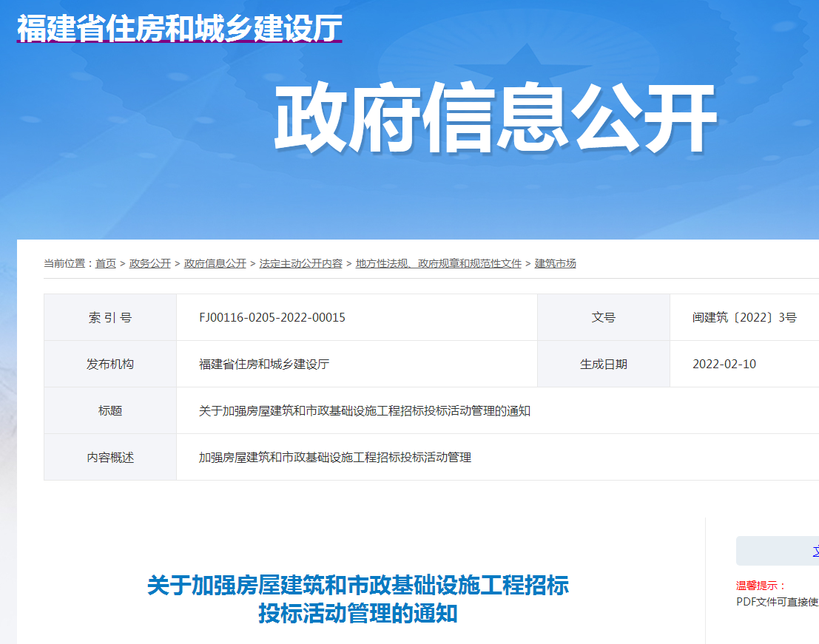Click the blue article heading 关于加强房屋建筑

tap(358, 600)
